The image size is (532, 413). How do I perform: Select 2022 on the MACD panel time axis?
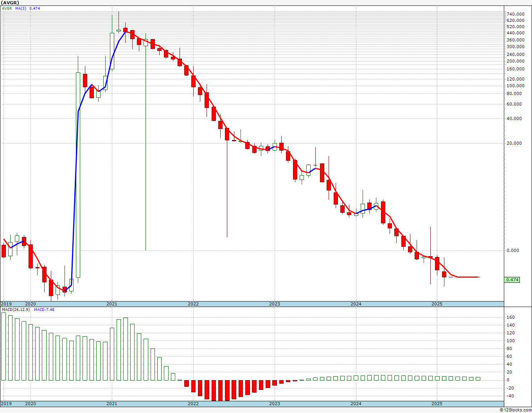[x=193, y=404]
